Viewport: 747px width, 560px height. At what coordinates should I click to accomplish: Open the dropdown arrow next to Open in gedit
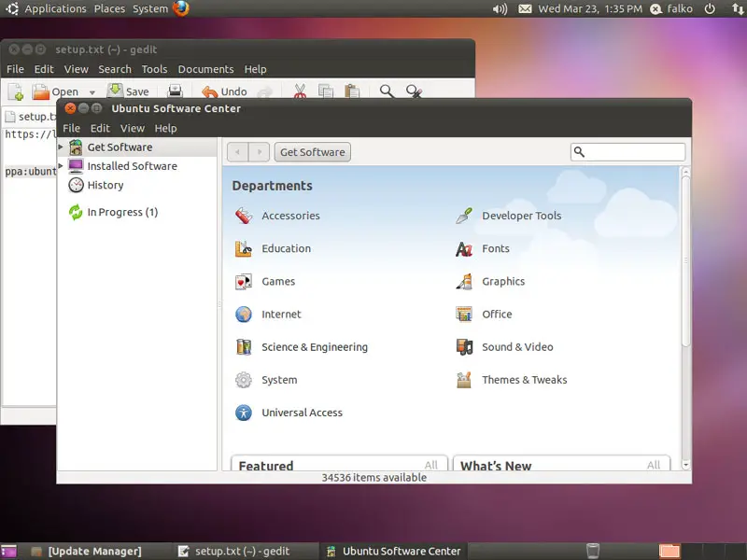(x=92, y=92)
